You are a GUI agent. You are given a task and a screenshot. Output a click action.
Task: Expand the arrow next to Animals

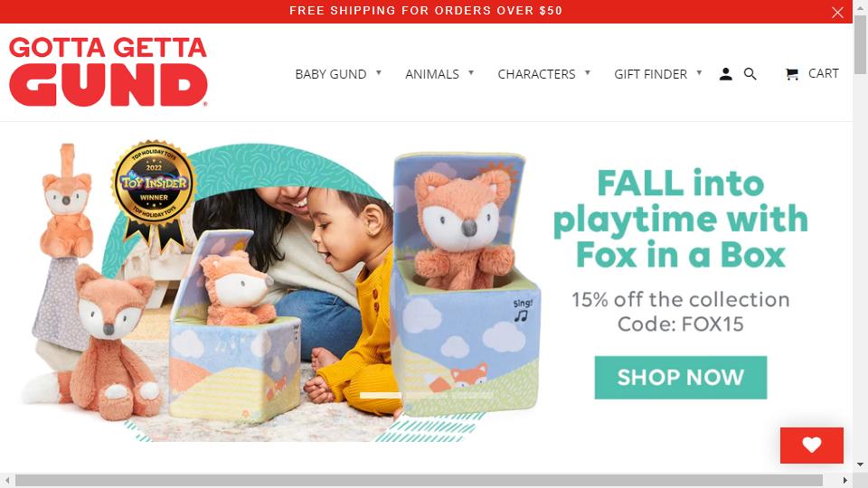(x=471, y=72)
